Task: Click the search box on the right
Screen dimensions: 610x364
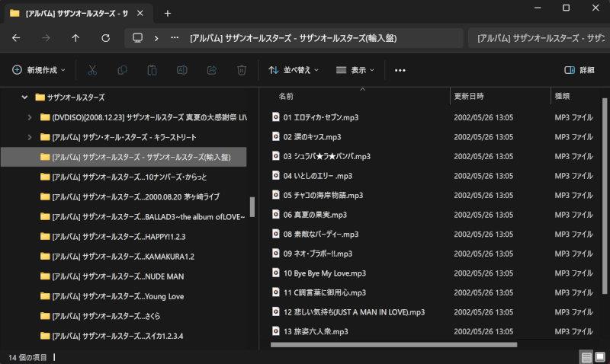Action: [539, 38]
